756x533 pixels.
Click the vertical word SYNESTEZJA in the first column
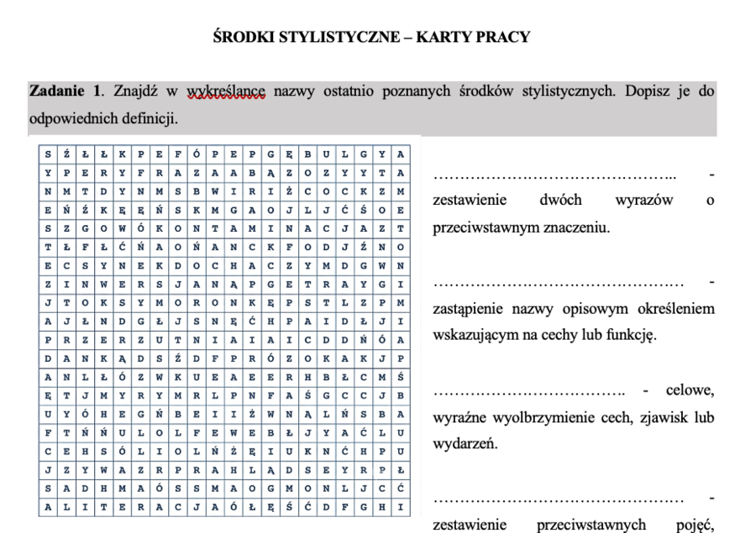coord(48,238)
